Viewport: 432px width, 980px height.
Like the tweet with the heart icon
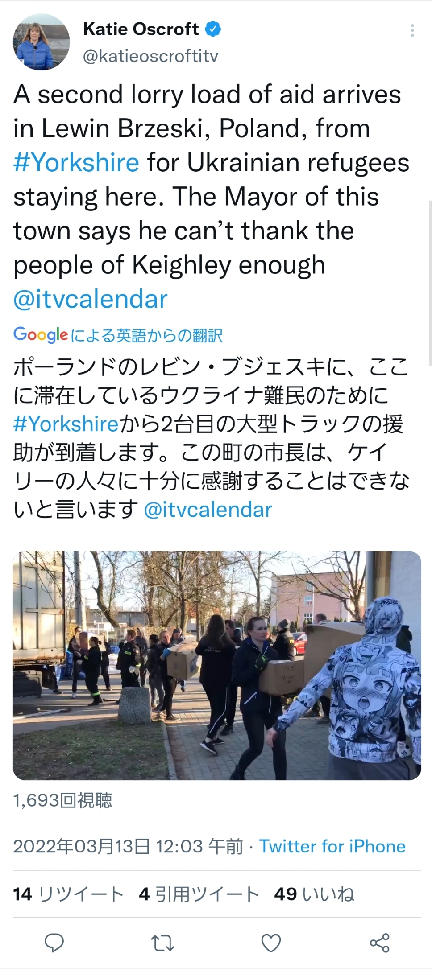(271, 943)
